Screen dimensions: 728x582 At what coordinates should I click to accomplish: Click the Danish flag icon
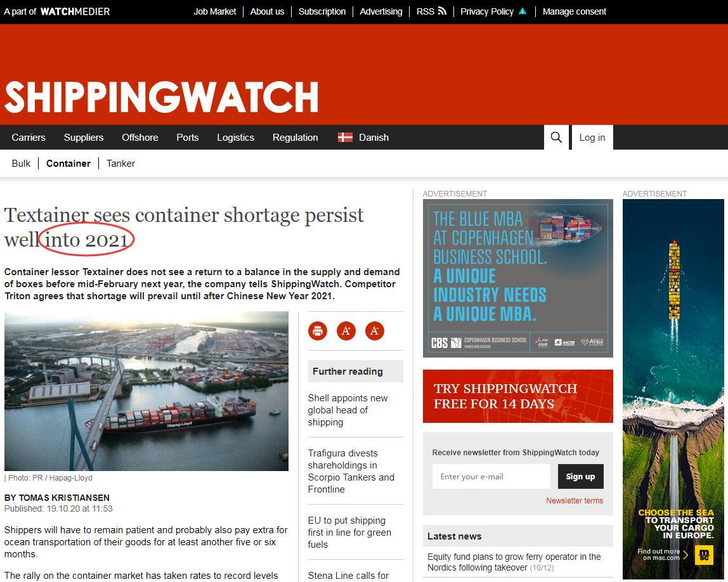pos(345,138)
